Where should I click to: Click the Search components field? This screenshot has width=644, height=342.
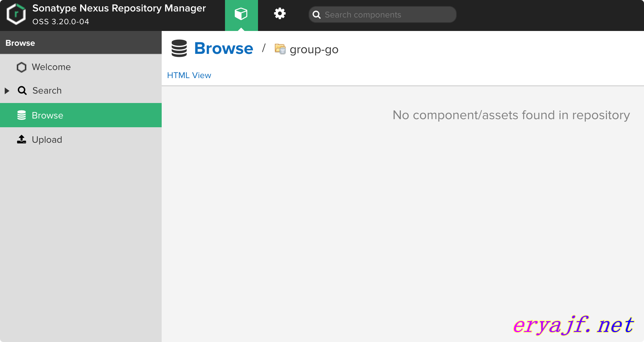tap(383, 15)
